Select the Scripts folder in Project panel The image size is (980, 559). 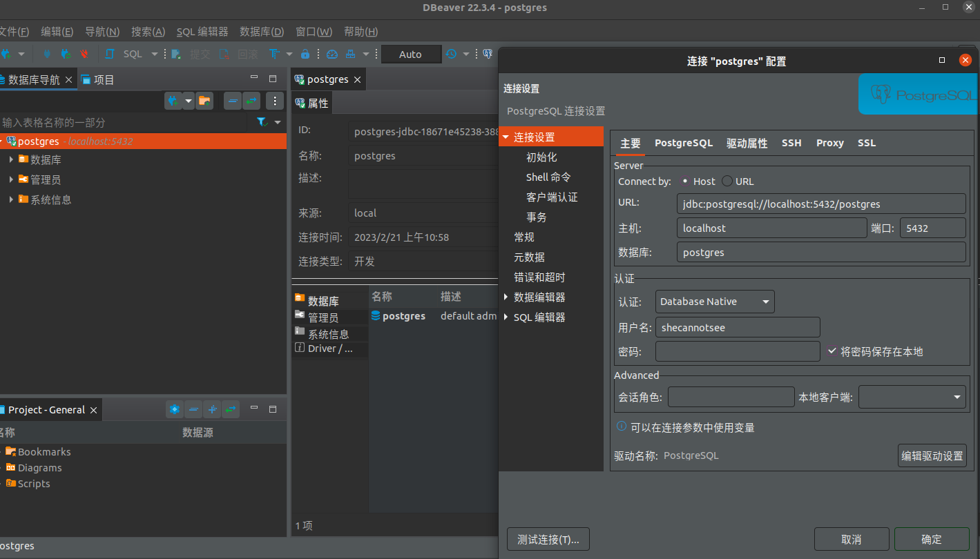click(x=28, y=483)
